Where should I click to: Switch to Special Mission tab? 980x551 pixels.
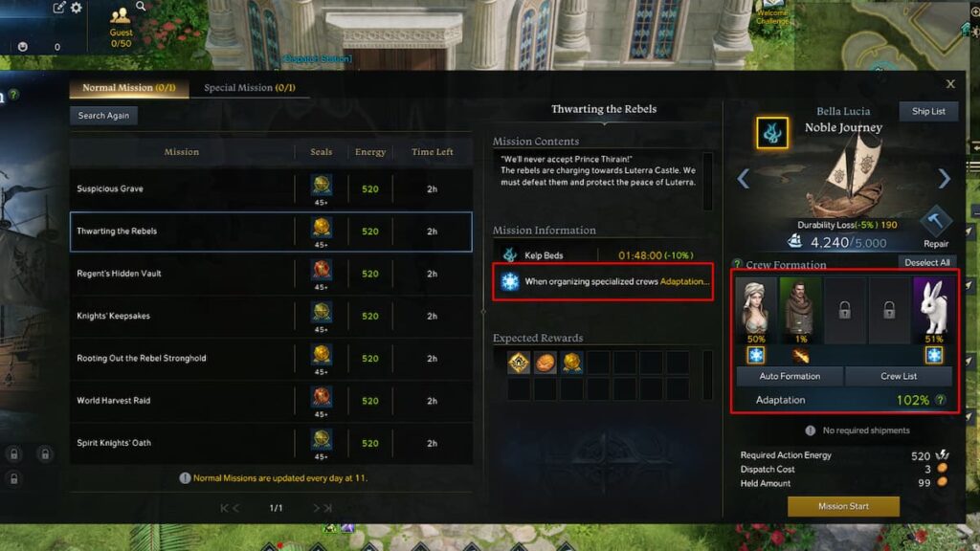250,87
